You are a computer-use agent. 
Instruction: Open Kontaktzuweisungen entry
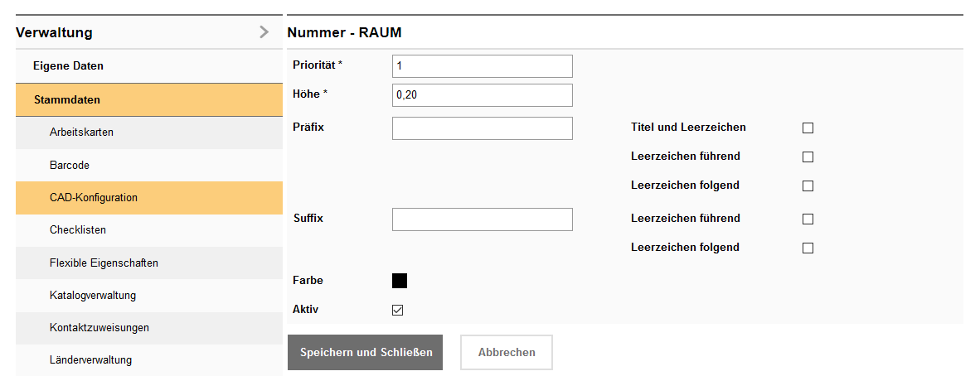[99, 327]
